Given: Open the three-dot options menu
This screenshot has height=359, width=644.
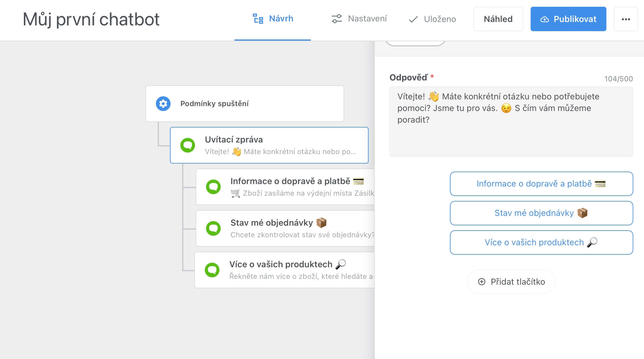Looking at the screenshot, I should 626,19.
